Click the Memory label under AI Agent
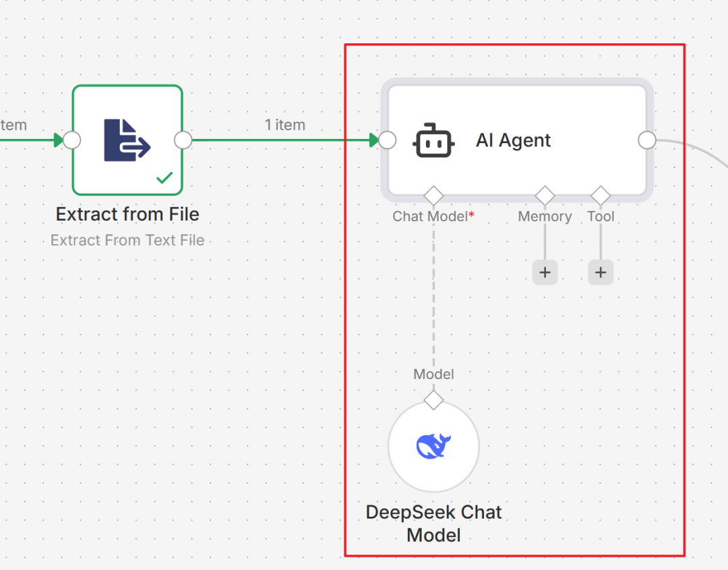Viewport: 728px width, 570px height. 545,216
